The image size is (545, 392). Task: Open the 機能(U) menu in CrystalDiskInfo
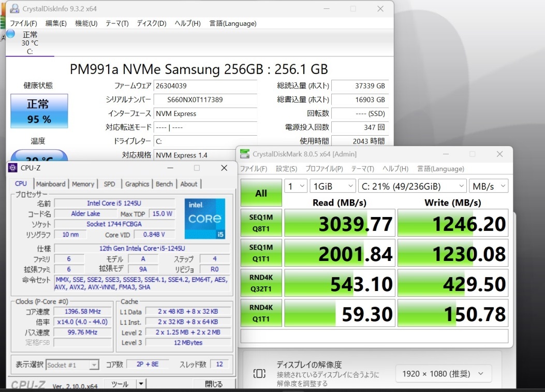point(86,23)
